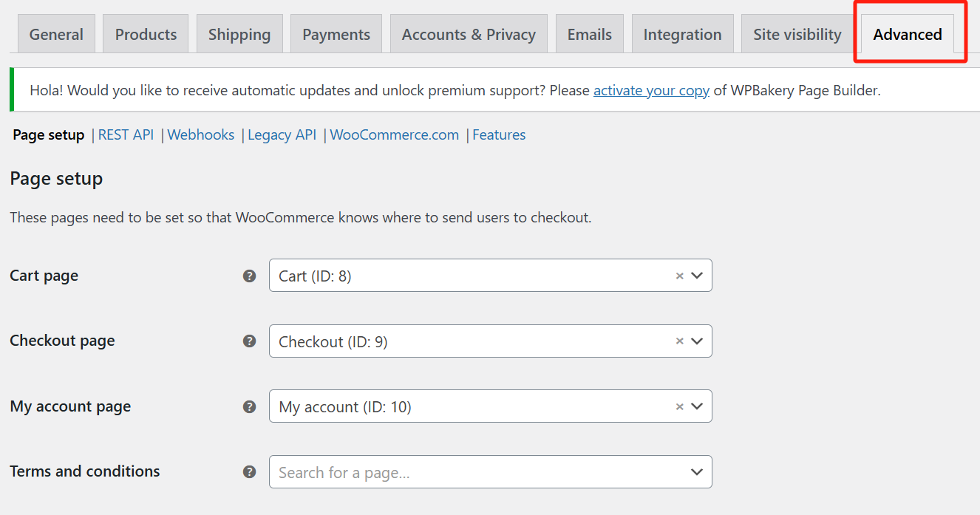Clear the My account page selection ×

[679, 406]
